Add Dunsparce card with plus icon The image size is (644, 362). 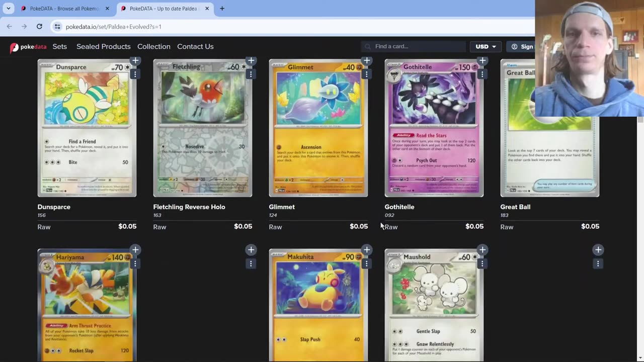point(135,61)
